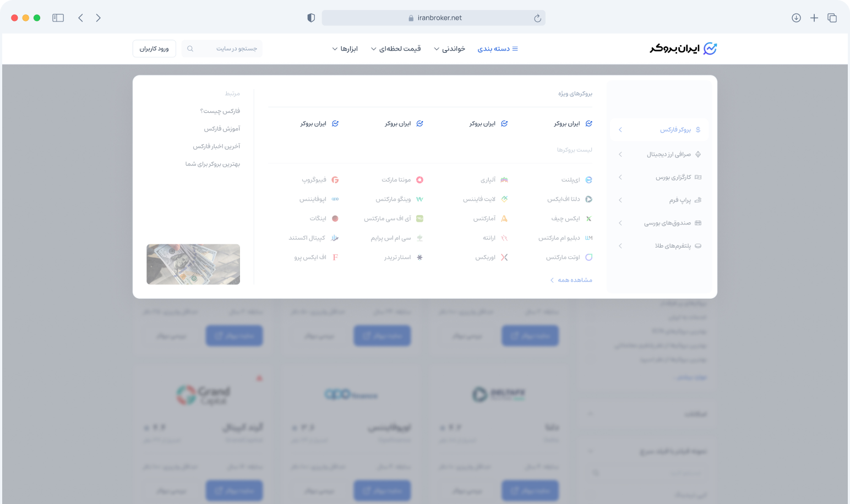Click the استار تریدر star logo icon
The height and width of the screenshot is (504, 850).
point(419,257)
